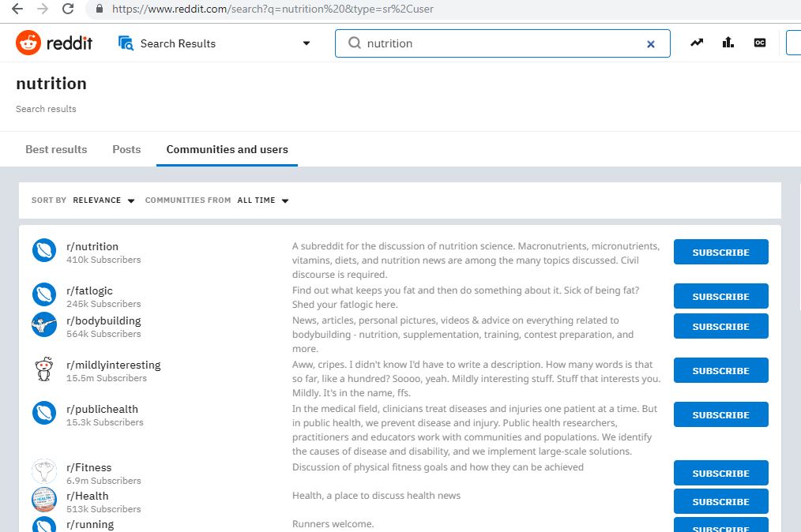Click '564k Subscribers' text

pyautogui.click(x=103, y=334)
